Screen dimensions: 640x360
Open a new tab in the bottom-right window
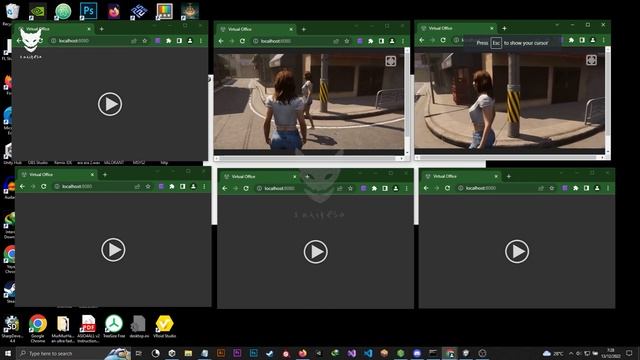pyautogui.click(x=509, y=176)
